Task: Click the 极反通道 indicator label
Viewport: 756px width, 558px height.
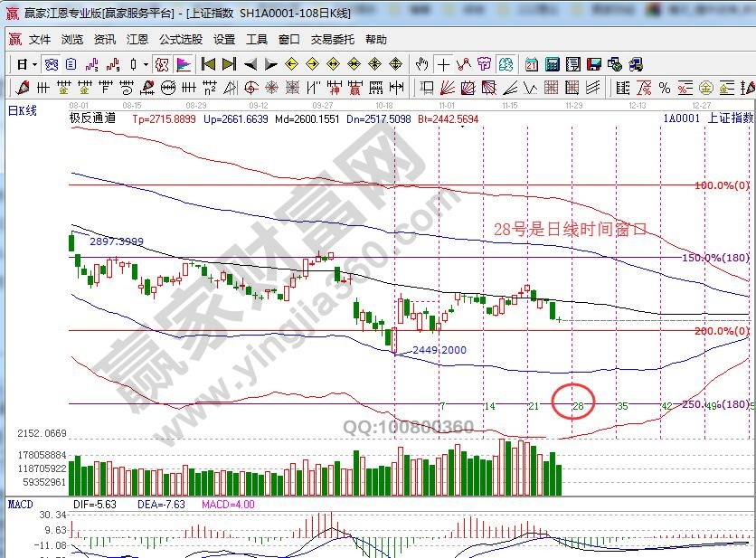Action: (x=93, y=118)
